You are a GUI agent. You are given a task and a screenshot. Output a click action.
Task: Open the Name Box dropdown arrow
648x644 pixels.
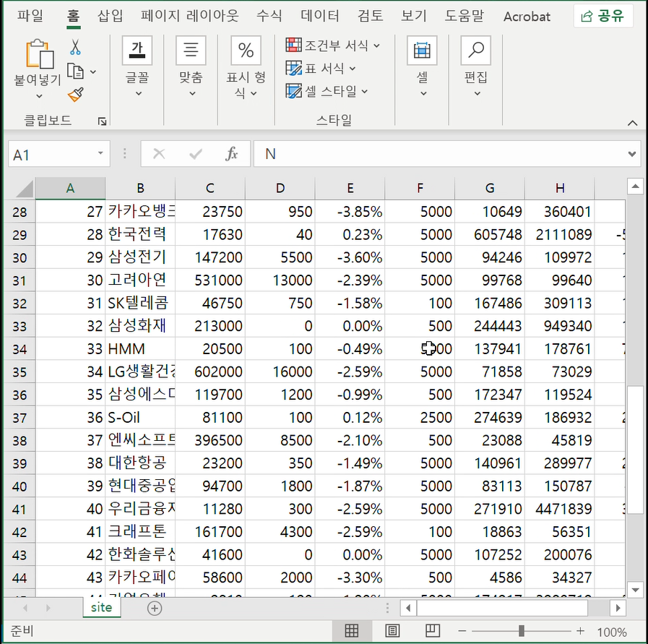point(100,153)
